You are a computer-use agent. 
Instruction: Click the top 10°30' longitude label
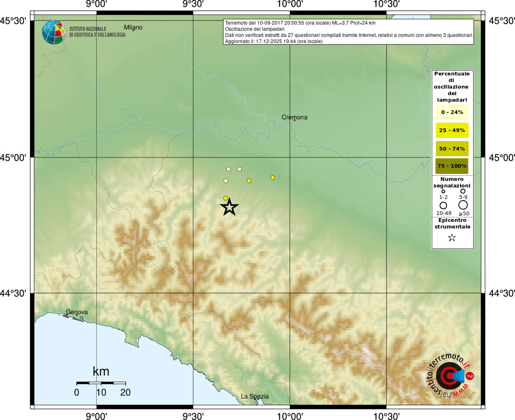pyautogui.click(x=387, y=4)
